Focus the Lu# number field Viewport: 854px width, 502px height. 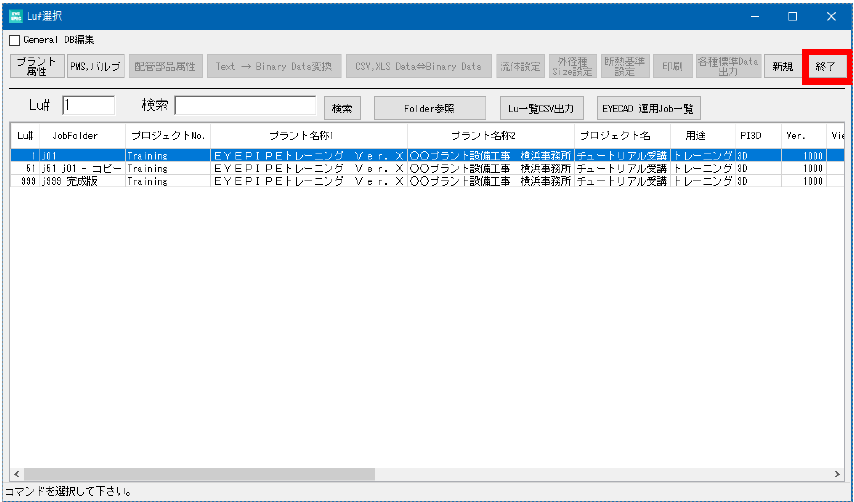click(x=89, y=106)
